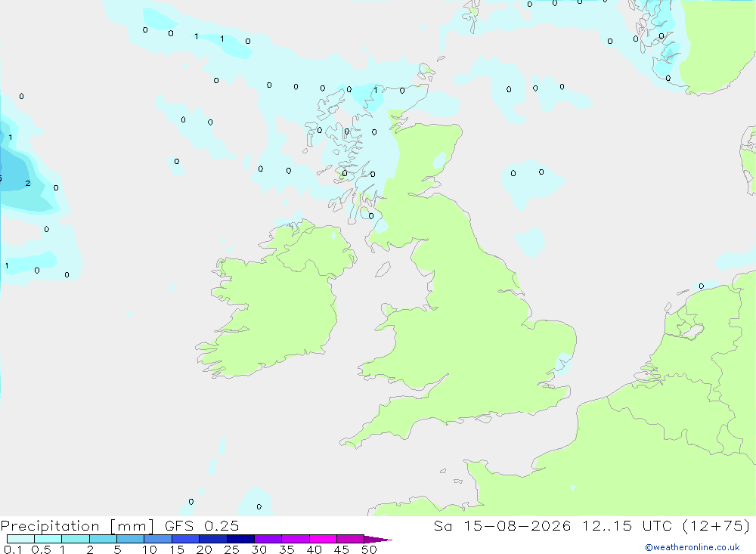756x554 pixels.
Task: Click the '30' legend scale label
Action: (259, 549)
